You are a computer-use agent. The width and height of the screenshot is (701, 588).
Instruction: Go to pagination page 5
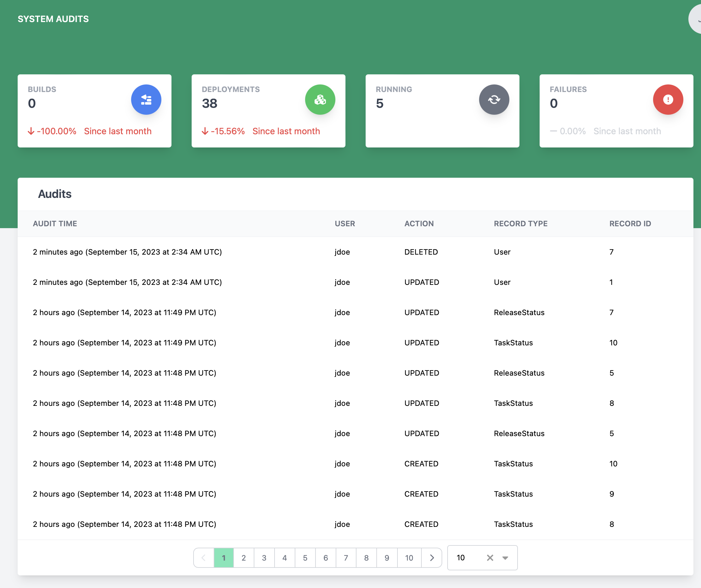point(305,558)
